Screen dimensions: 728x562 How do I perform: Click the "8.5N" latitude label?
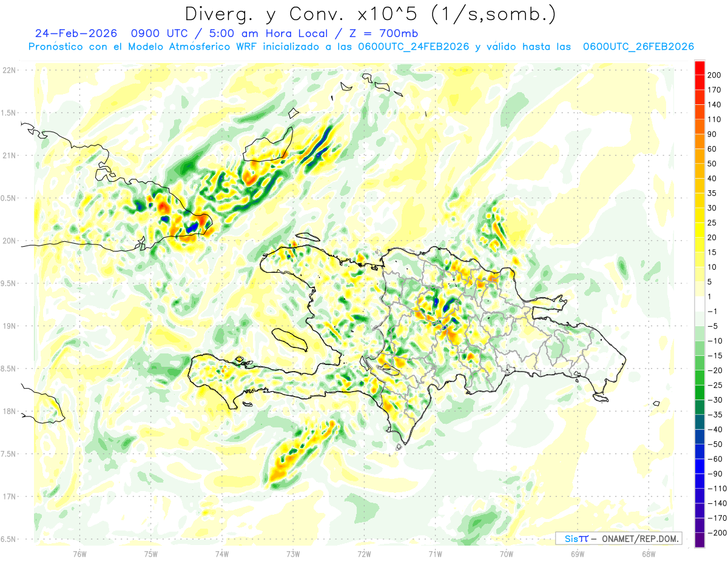(9, 369)
